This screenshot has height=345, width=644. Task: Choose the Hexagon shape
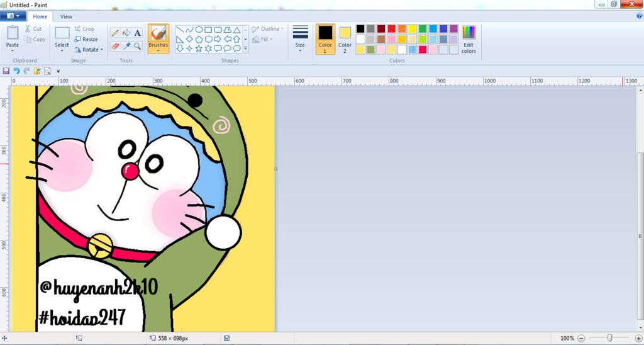[208, 40]
